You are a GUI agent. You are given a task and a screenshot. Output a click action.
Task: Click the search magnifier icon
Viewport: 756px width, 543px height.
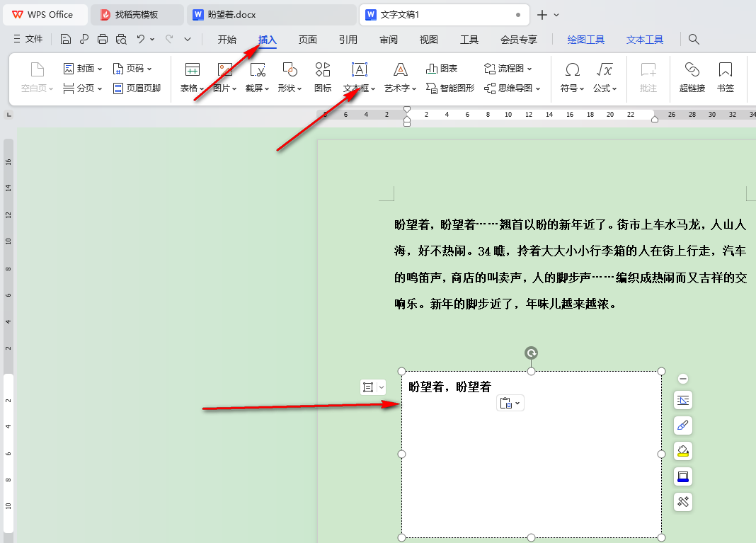pyautogui.click(x=694, y=39)
